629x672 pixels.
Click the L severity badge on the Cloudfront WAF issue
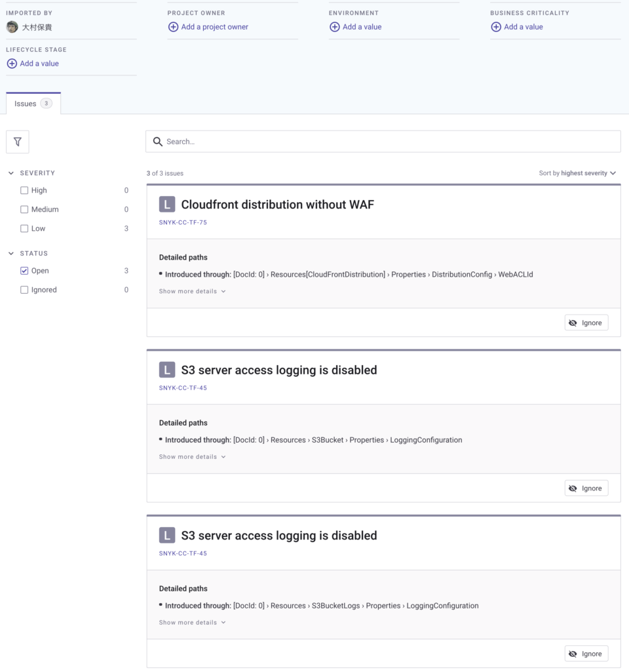click(x=167, y=204)
